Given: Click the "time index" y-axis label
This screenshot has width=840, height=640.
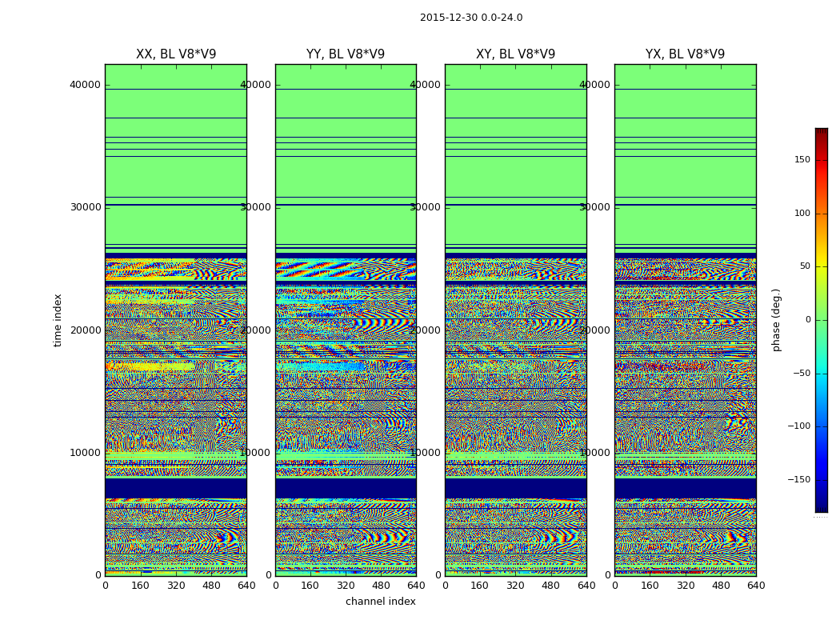Looking at the screenshot, I should point(58,320).
